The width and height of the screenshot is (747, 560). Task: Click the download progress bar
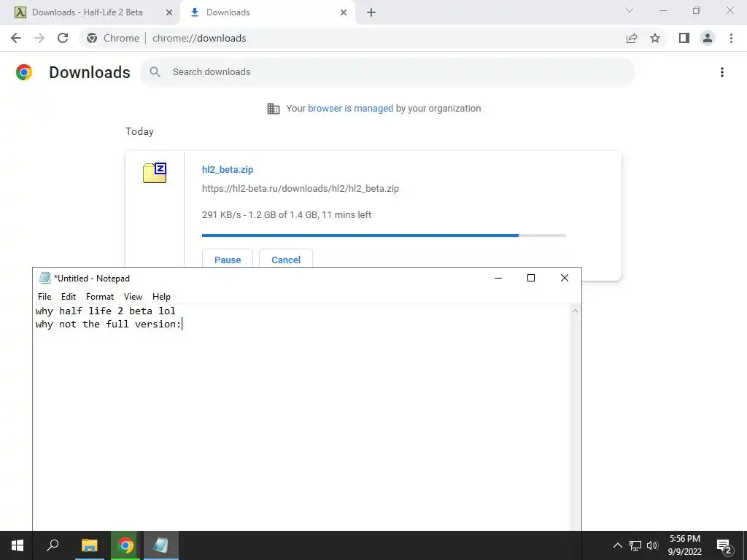point(384,236)
